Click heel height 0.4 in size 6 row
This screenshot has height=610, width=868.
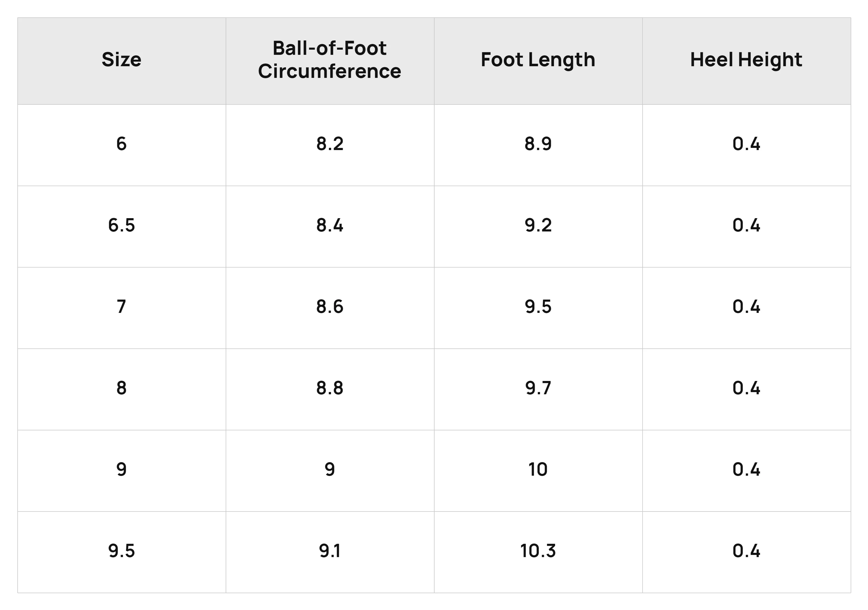(746, 144)
